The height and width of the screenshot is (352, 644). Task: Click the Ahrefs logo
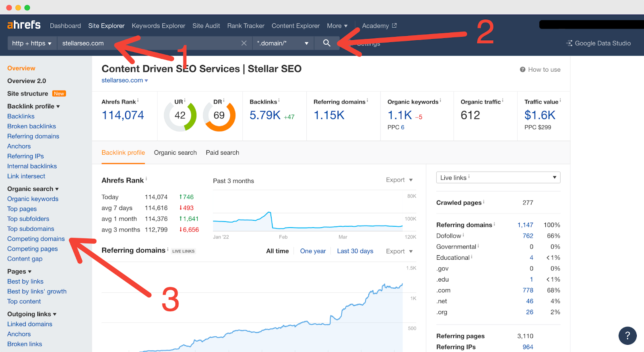point(24,25)
